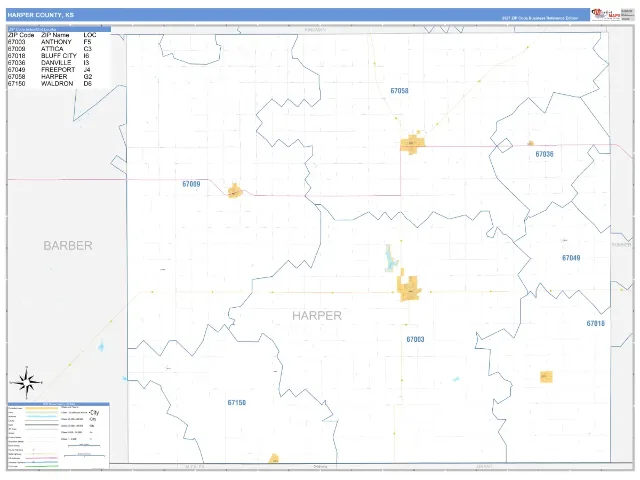Click the square orange city area in 67018

(x=546, y=377)
